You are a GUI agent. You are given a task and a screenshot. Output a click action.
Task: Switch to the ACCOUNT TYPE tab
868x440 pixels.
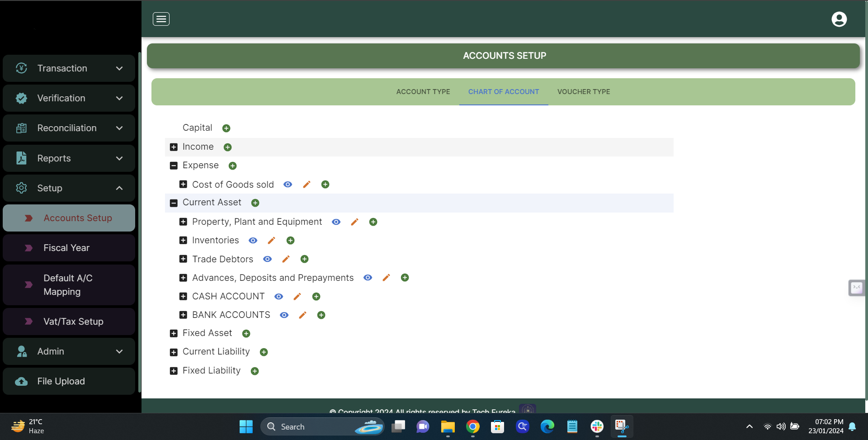pos(423,92)
